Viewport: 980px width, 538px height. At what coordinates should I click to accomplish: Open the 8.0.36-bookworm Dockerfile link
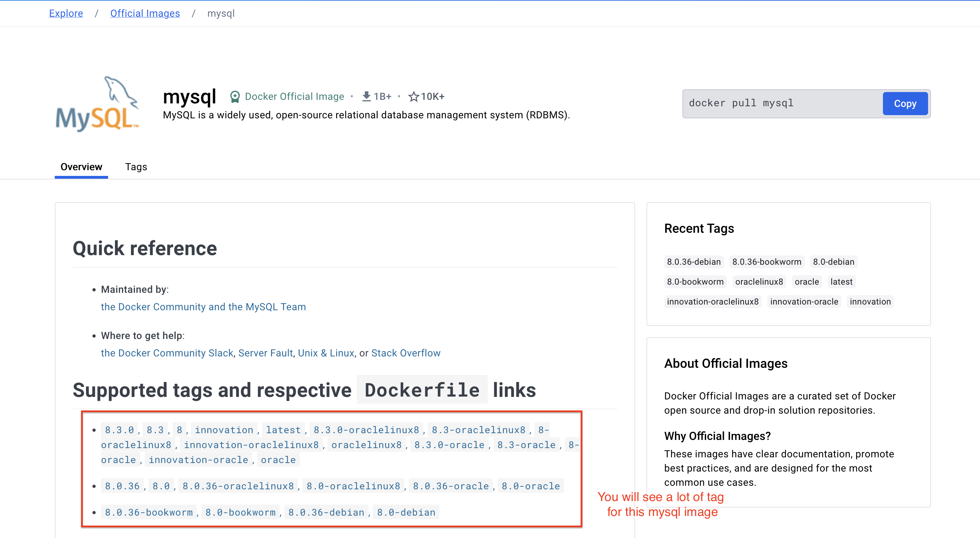149,512
